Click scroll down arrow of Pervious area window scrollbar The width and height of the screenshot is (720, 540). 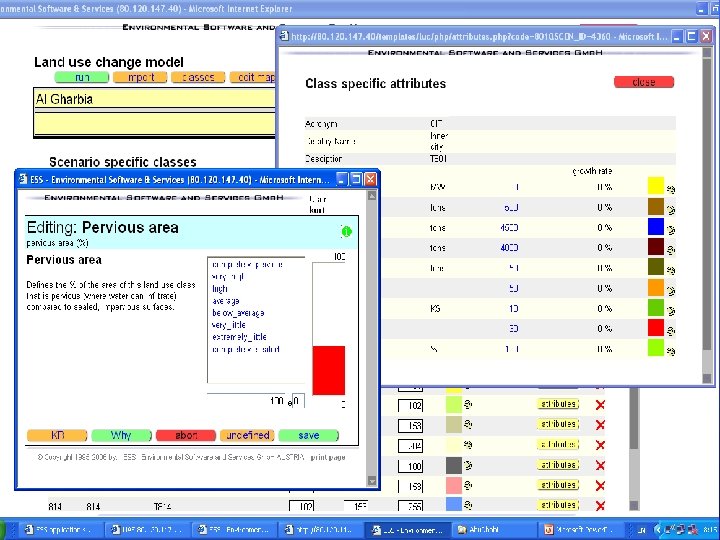pos(372,481)
